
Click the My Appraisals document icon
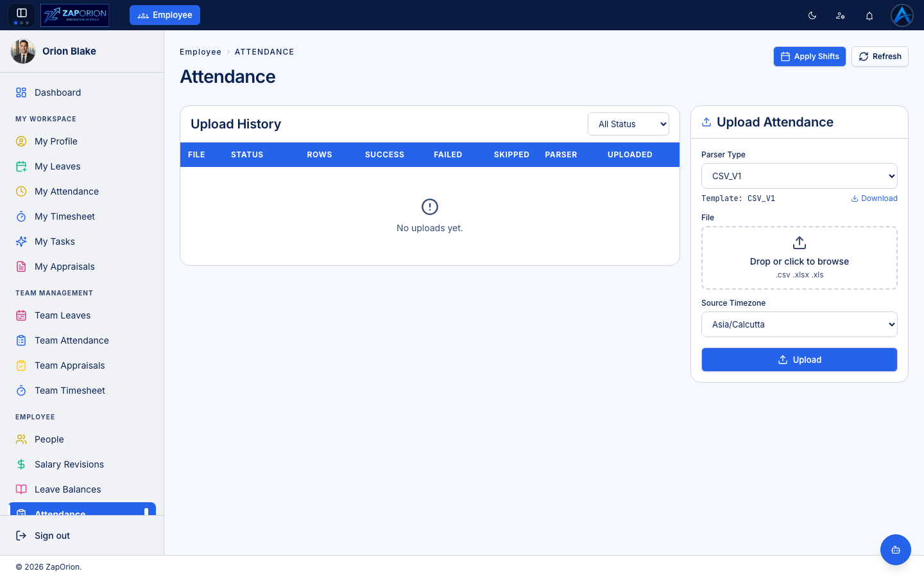[x=21, y=267]
